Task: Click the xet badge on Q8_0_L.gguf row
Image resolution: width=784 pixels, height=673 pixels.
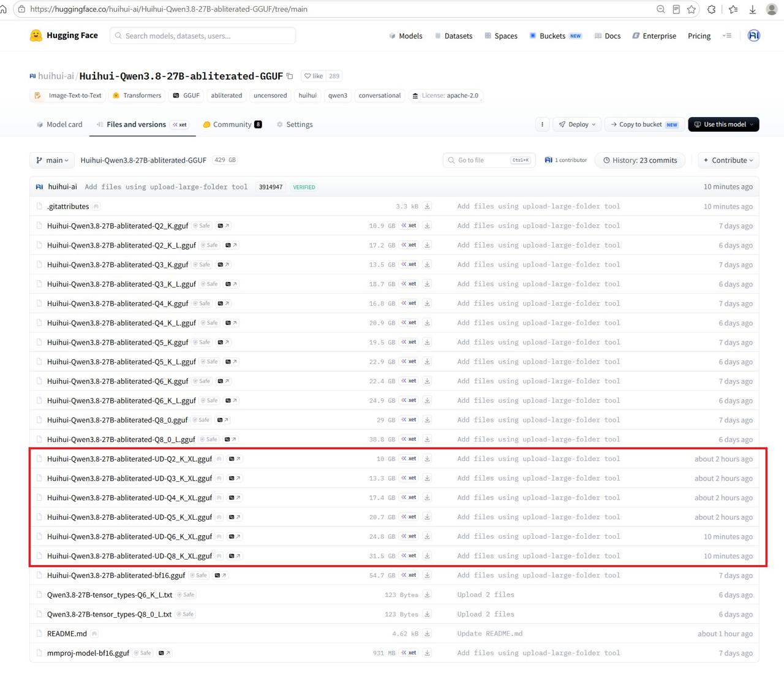Action: [409, 439]
